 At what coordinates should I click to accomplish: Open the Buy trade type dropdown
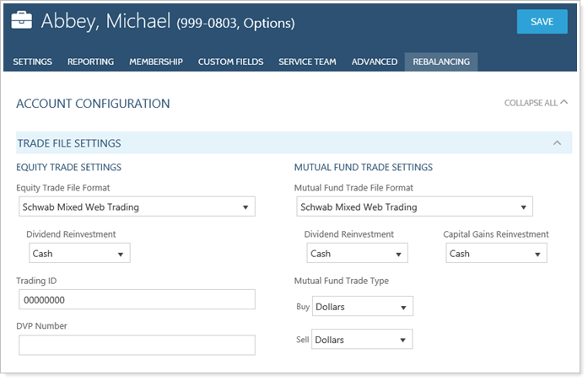[363, 307]
